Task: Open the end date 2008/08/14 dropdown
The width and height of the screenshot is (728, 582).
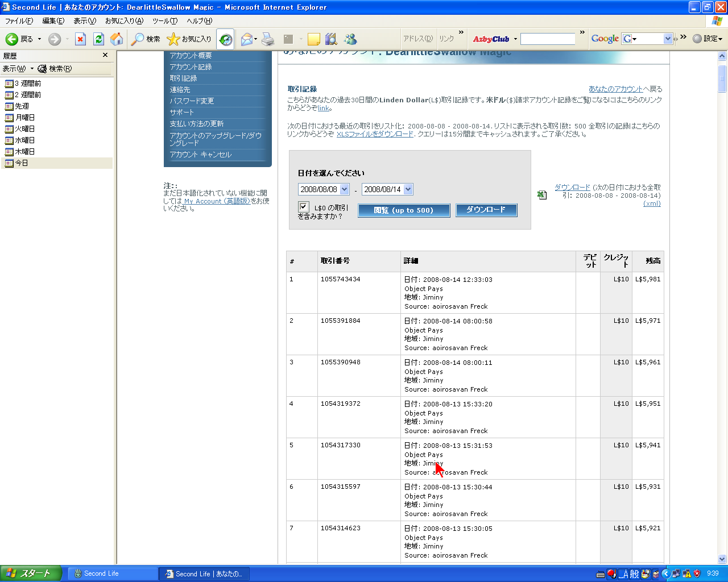Action: tap(408, 189)
